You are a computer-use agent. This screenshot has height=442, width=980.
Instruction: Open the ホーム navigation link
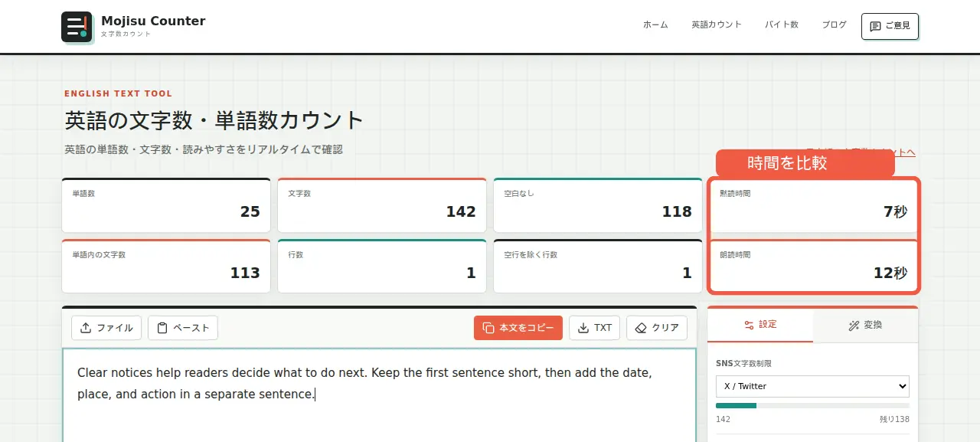655,25
